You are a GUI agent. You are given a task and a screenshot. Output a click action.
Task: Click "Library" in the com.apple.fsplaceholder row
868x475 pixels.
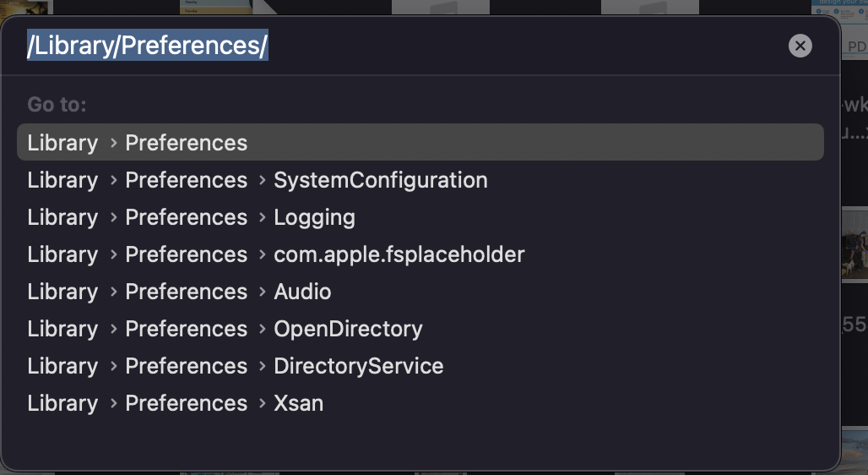coord(62,254)
